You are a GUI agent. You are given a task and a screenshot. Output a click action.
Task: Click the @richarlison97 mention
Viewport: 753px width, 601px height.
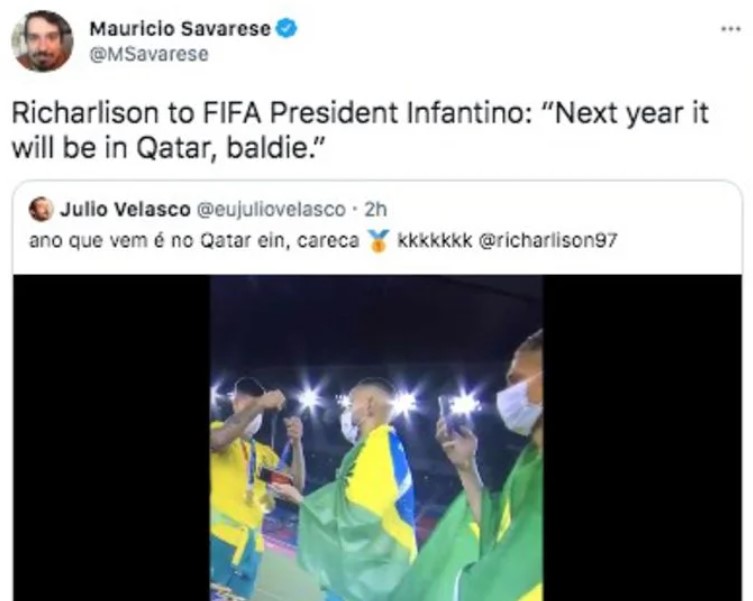tap(547, 240)
